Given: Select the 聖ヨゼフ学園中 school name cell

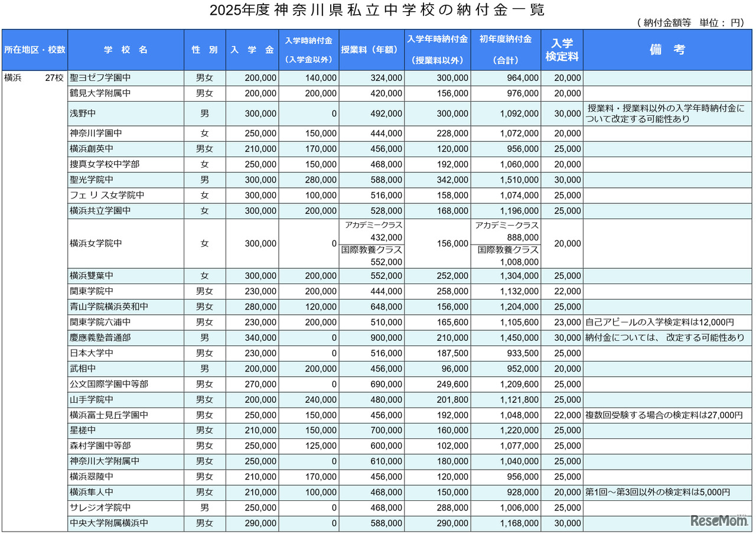Looking at the screenshot, I should pyautogui.click(x=126, y=78).
